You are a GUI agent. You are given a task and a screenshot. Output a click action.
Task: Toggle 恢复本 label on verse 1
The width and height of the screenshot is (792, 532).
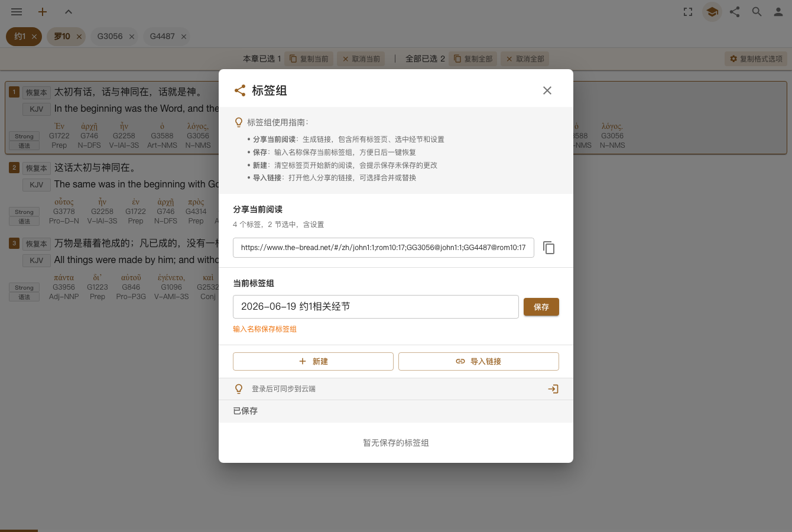pos(37,92)
